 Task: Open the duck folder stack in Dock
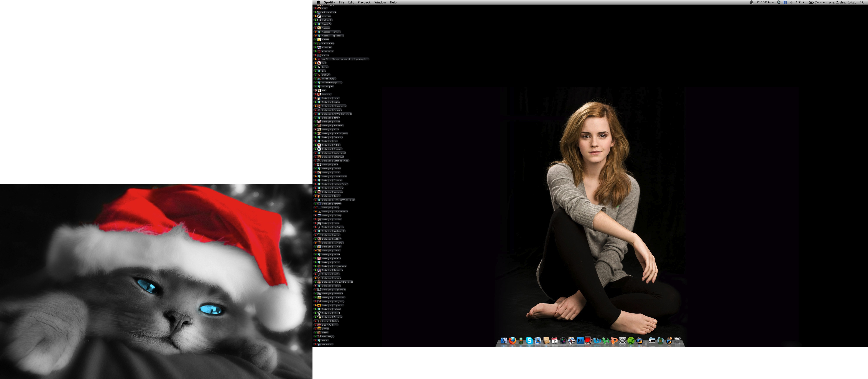pos(660,341)
